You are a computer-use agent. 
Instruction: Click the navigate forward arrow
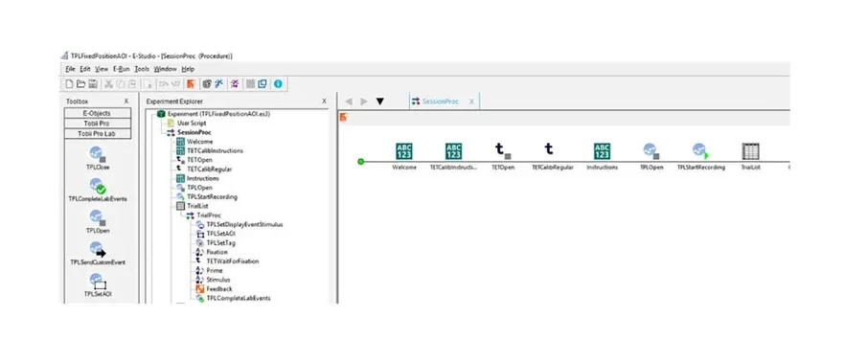point(364,102)
